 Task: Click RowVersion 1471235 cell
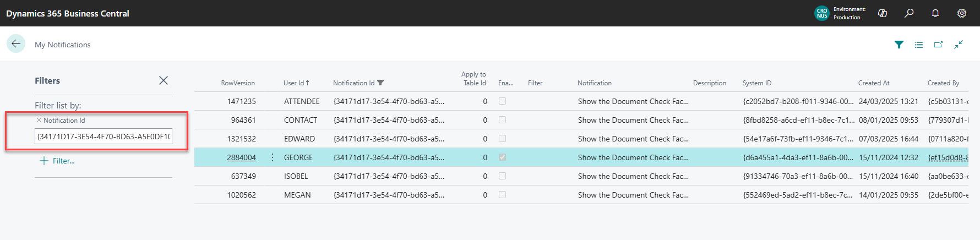click(241, 101)
